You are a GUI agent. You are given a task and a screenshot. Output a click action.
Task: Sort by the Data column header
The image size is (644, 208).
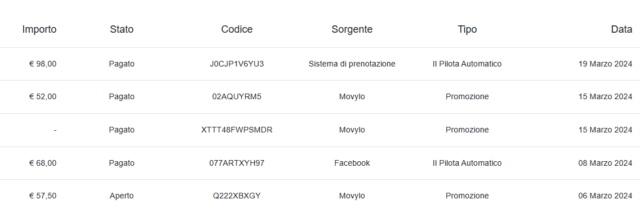(622, 29)
